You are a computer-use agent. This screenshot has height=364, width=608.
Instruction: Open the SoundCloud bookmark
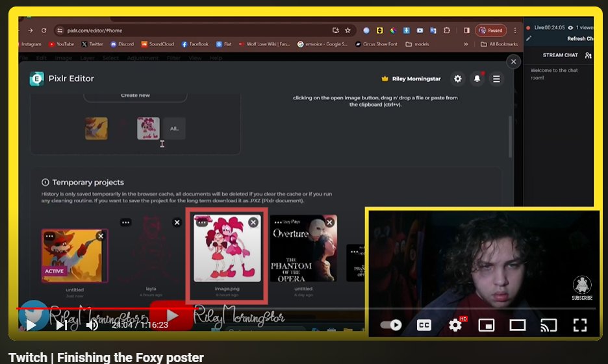pyautogui.click(x=157, y=44)
